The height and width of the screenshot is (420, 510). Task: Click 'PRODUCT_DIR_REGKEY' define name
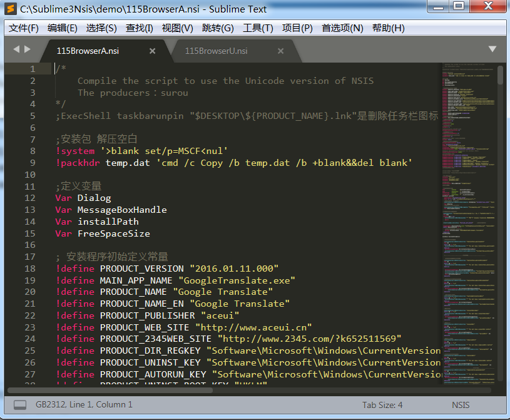click(x=150, y=351)
